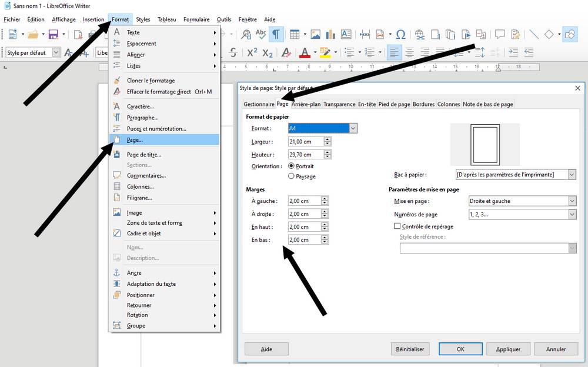Click the Insert Image toolbar icon
Viewport: 588px width, 367px height.
point(316,34)
